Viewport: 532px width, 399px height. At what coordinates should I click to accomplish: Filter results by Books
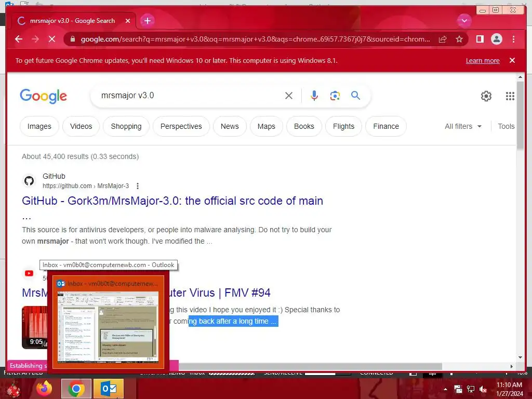click(304, 126)
